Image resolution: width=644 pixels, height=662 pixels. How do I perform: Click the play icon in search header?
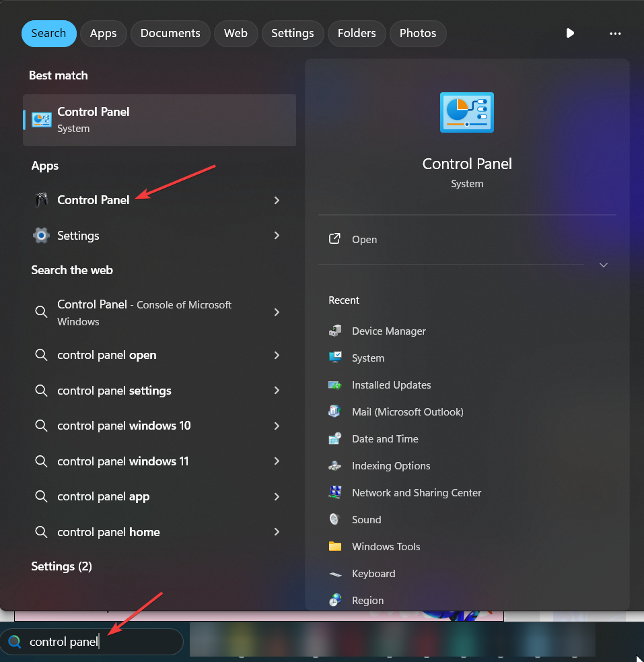tap(570, 33)
